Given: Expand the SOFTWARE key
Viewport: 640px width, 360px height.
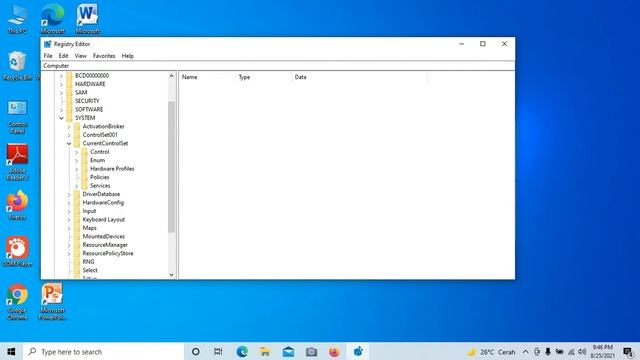Looking at the screenshot, I should click(x=61, y=109).
